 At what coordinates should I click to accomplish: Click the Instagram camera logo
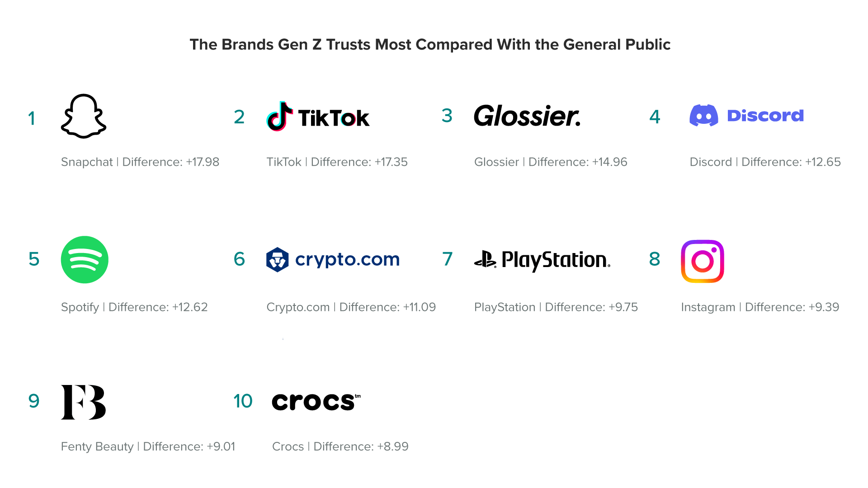click(702, 261)
